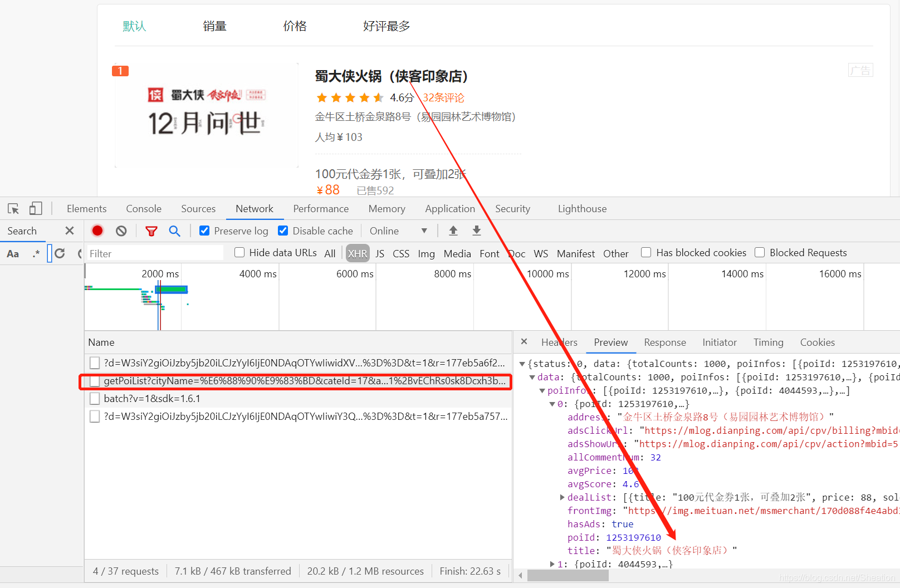Activate the inspect element picker icon
The image size is (900, 588).
[13, 209]
